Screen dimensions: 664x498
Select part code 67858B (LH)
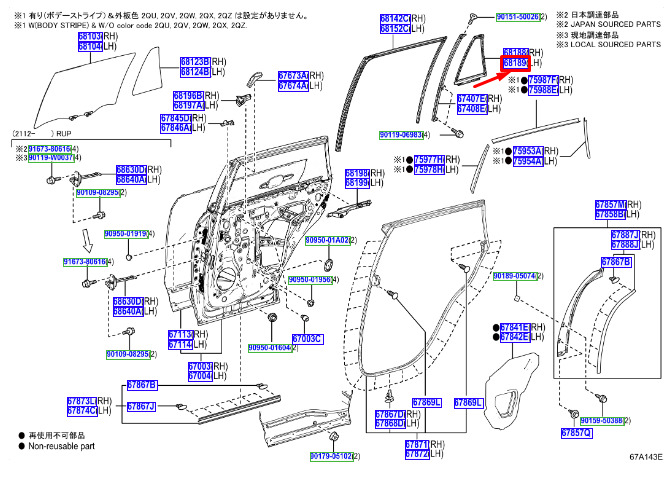610,215
